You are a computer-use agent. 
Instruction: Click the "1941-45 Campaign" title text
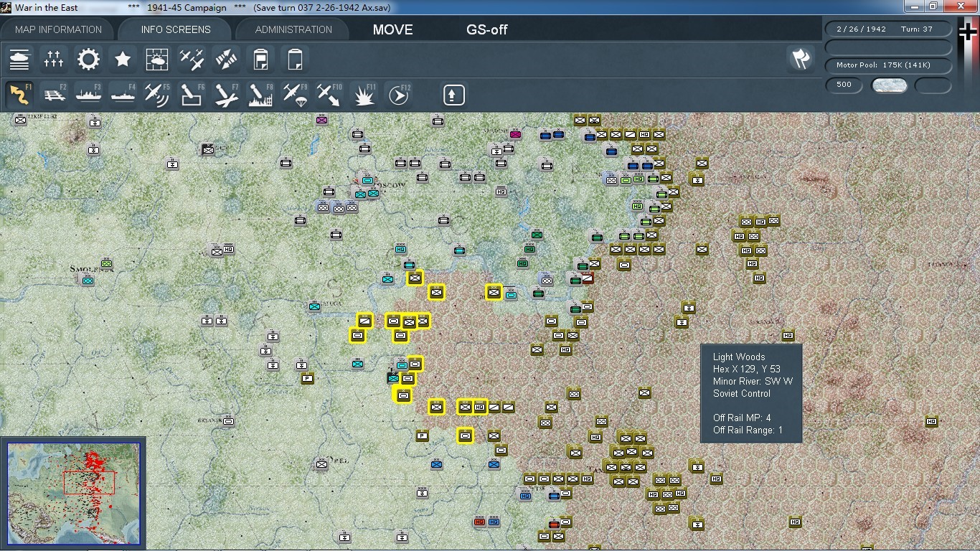tap(187, 7)
